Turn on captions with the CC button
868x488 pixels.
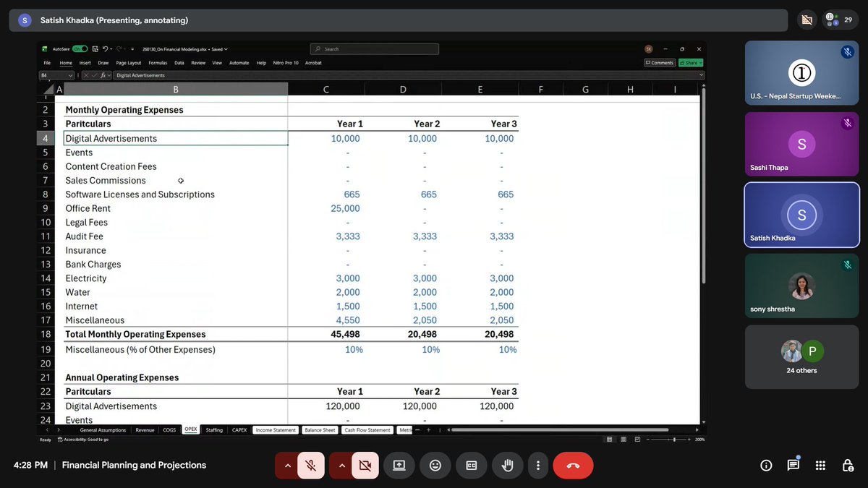[x=472, y=466]
